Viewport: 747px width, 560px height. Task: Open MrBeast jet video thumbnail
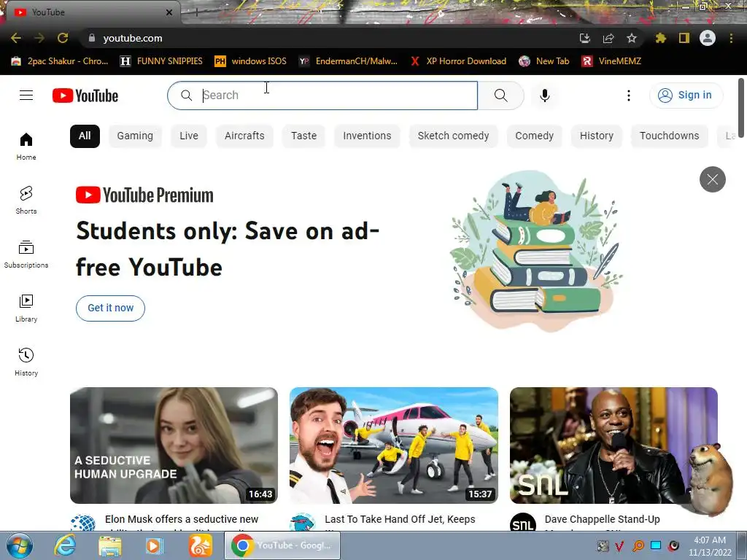(394, 446)
